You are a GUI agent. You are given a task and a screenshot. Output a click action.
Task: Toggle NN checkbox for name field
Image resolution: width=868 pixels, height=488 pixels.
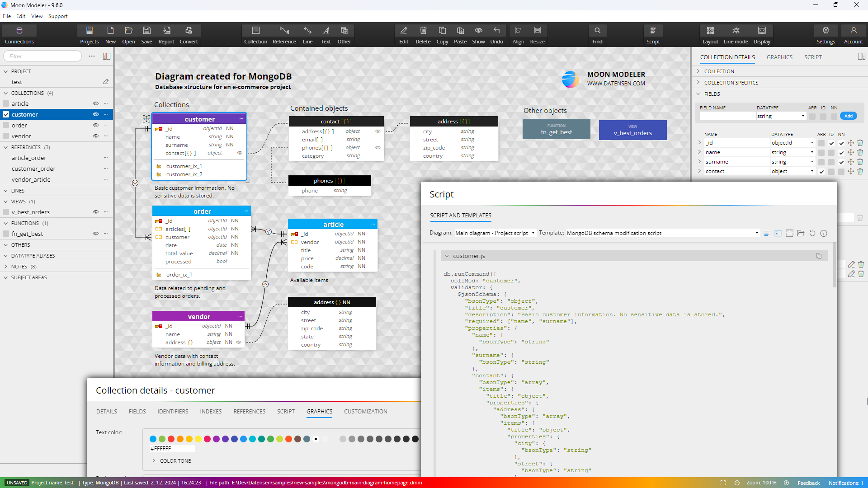841,153
